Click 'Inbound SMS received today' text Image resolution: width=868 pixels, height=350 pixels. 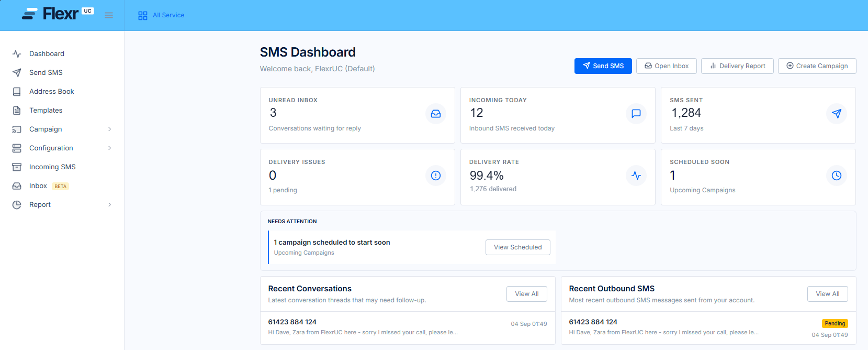click(x=512, y=128)
